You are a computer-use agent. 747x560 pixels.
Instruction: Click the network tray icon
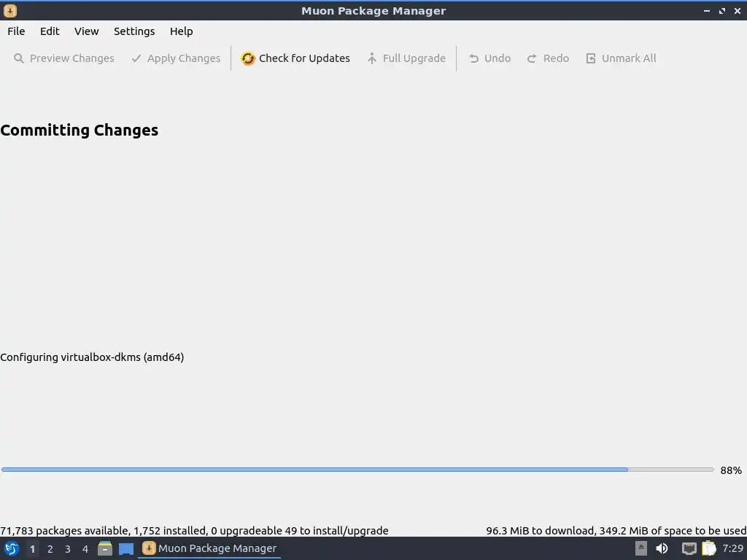tap(689, 548)
